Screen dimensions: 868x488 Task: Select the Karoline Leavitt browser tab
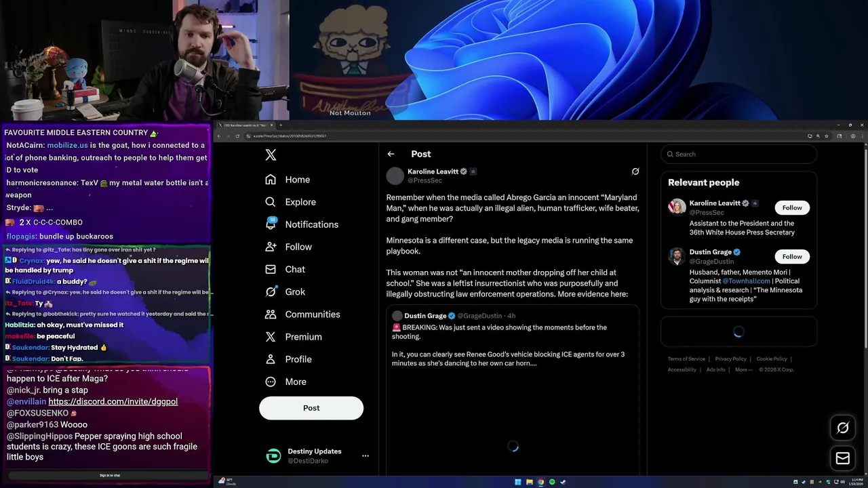tap(245, 125)
